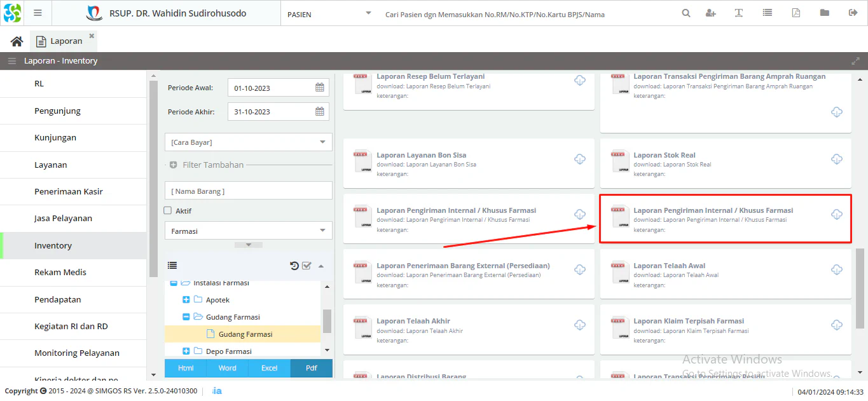Toggle the check-all icon above the tree

(307, 266)
